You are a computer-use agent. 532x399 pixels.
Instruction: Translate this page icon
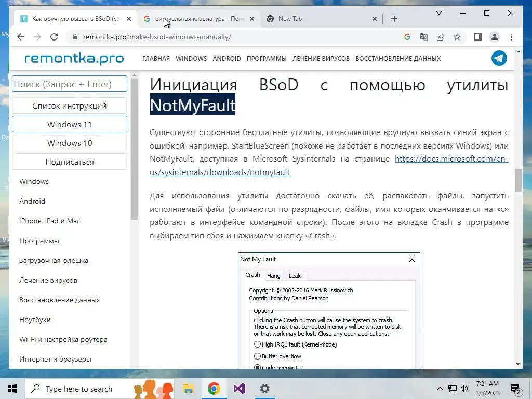pyautogui.click(x=424, y=37)
